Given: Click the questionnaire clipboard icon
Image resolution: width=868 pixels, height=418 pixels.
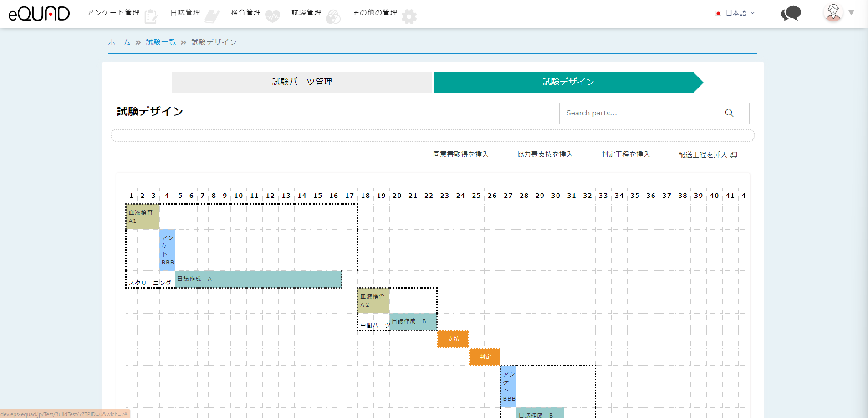Looking at the screenshot, I should point(151,17).
